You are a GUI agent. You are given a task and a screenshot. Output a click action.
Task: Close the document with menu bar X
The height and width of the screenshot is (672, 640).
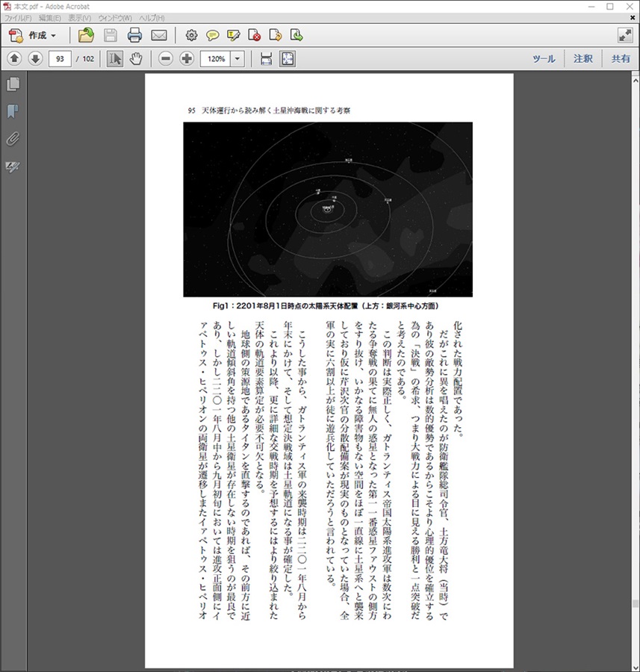pyautogui.click(x=633, y=18)
